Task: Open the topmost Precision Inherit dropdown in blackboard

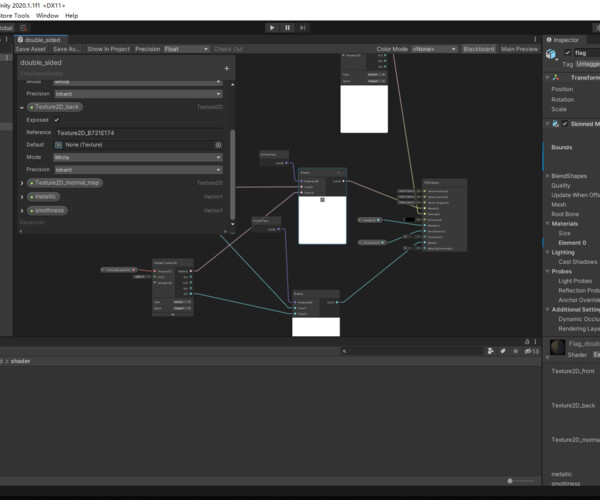Action: click(138, 94)
